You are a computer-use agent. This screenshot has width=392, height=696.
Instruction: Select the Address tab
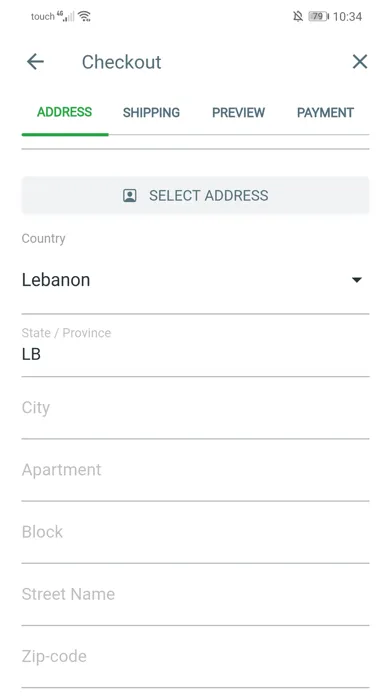pyautogui.click(x=65, y=112)
